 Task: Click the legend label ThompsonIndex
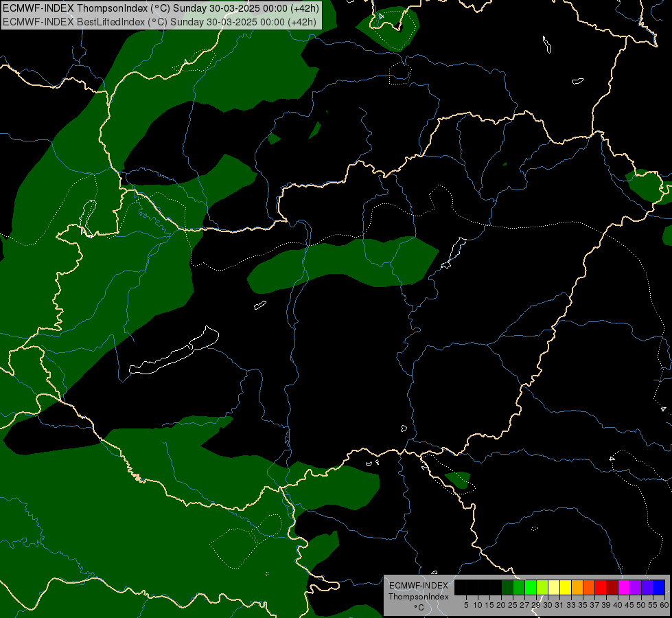click(418, 597)
